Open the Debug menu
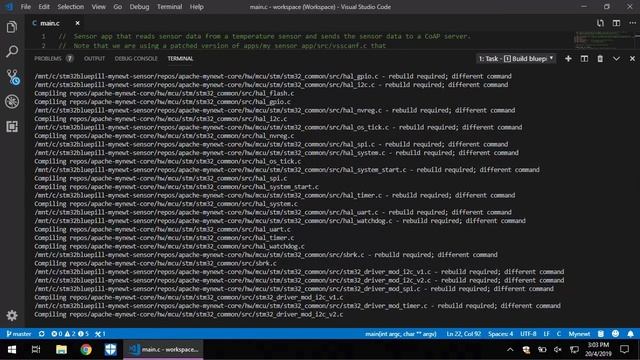The height and width of the screenshot is (360, 640). point(139,7)
